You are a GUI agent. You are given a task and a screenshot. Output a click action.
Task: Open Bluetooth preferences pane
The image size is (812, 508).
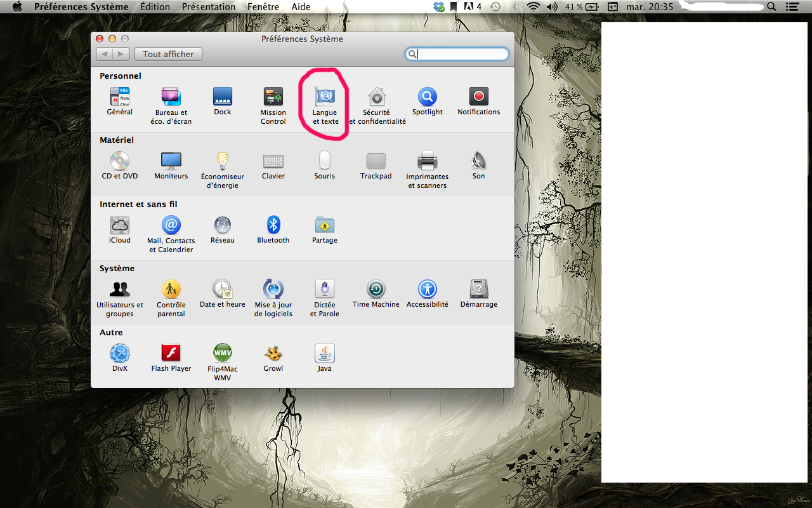point(273,230)
